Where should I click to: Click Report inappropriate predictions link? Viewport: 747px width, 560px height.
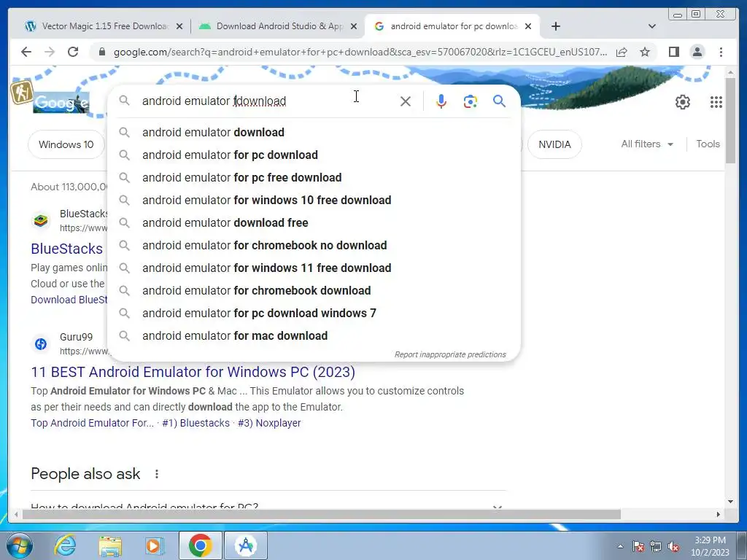450,355
